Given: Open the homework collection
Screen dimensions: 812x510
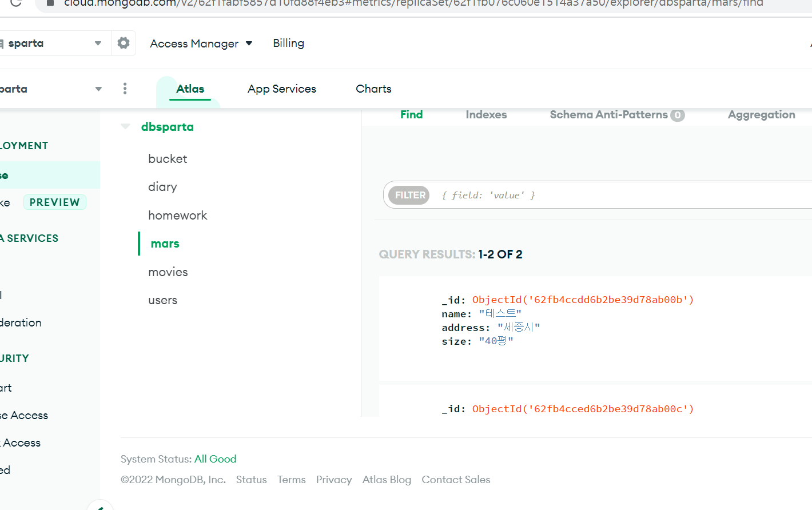Looking at the screenshot, I should point(177,216).
